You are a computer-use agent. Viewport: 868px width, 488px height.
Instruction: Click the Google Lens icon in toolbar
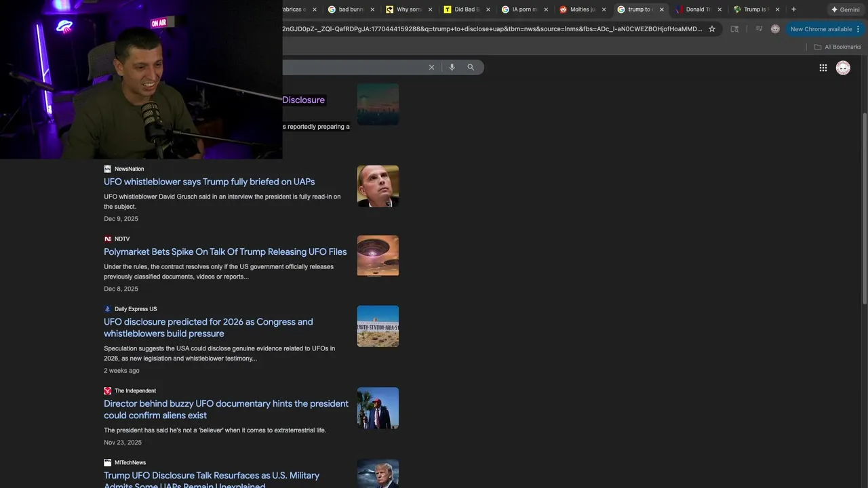(734, 29)
